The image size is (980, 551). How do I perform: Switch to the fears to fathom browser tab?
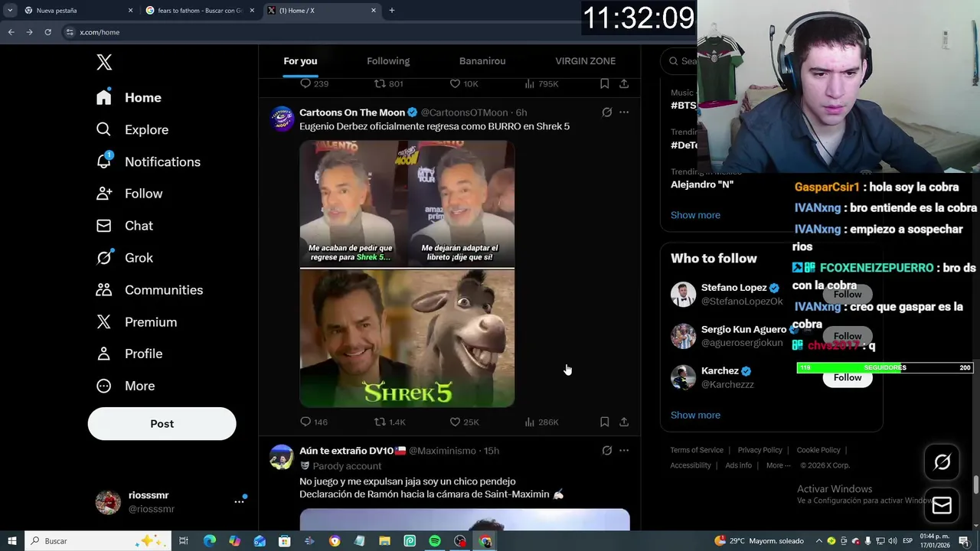pos(200,11)
